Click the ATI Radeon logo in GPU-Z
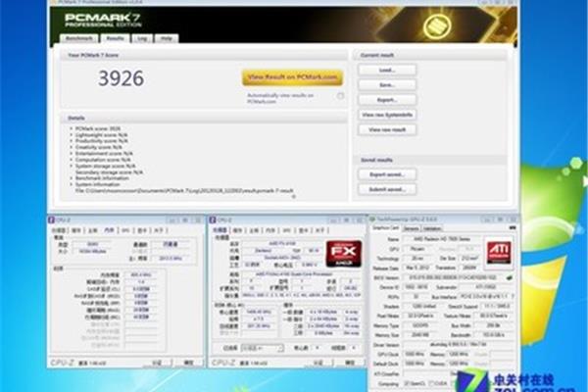Image resolution: width=588 pixels, height=392 pixels. [x=499, y=253]
